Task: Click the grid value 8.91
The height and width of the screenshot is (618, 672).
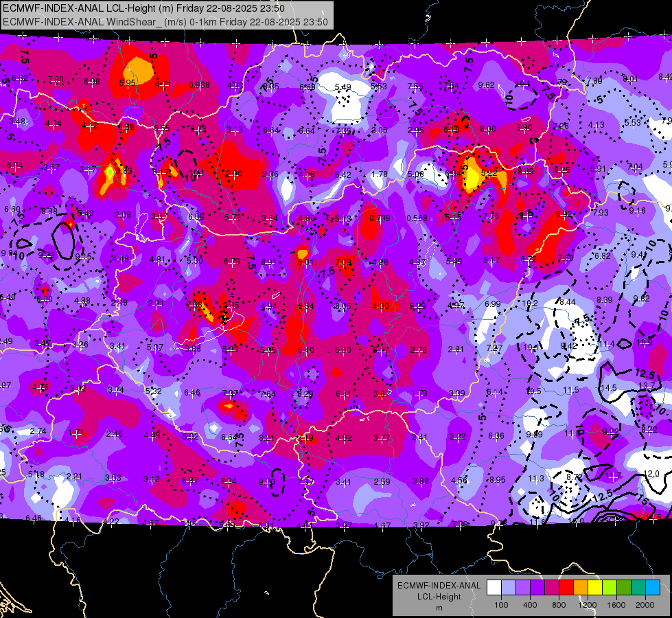Action: pyautogui.click(x=268, y=262)
